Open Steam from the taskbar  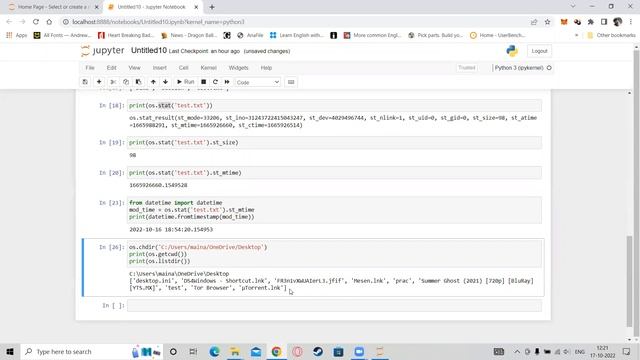point(318,351)
